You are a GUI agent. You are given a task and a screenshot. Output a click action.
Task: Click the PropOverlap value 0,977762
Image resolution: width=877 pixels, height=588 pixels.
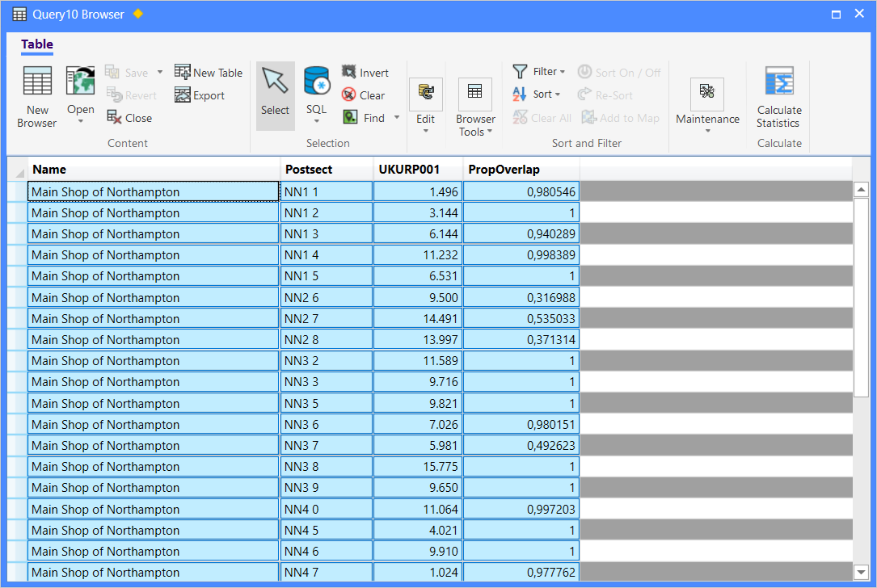(521, 573)
